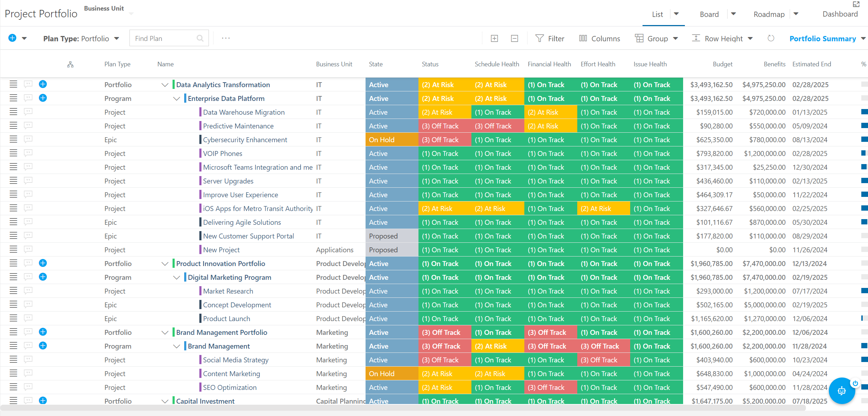Open row menu for Predictive Maintenance
868x416 pixels.
[13, 126]
